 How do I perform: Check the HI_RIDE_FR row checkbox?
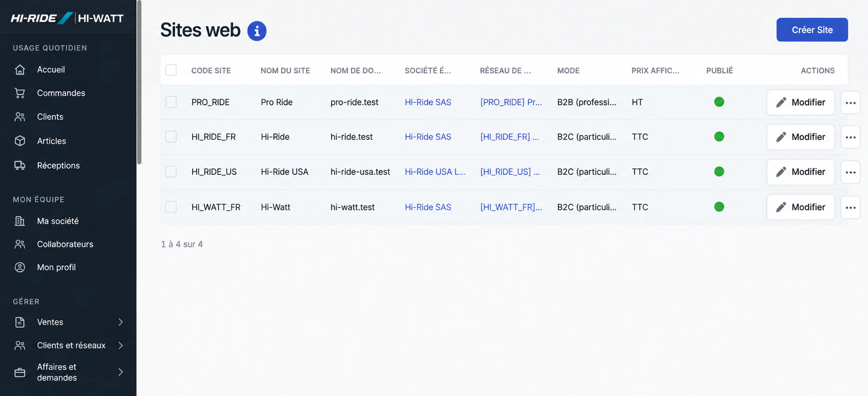[x=171, y=137]
